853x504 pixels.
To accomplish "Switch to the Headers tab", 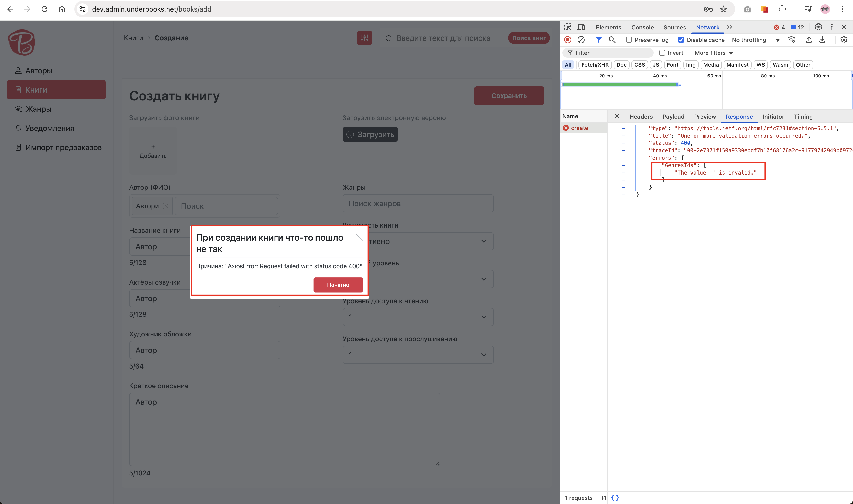I will pyautogui.click(x=641, y=117).
